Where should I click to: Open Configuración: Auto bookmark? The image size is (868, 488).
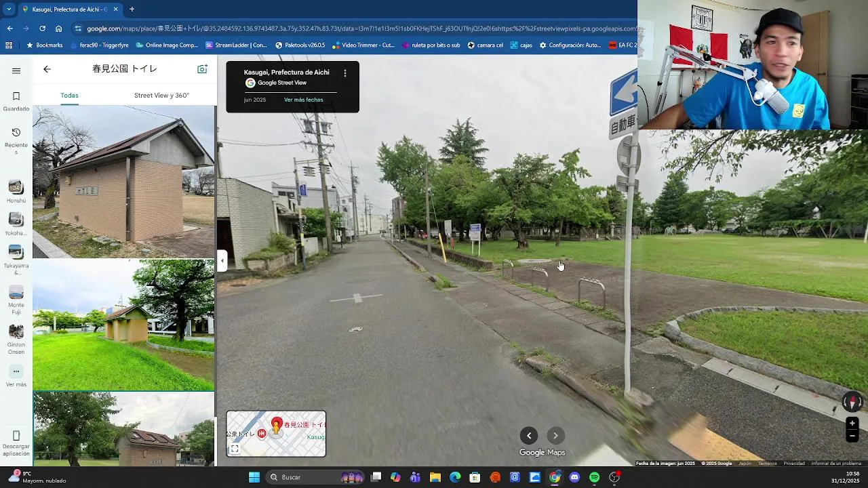(x=570, y=45)
